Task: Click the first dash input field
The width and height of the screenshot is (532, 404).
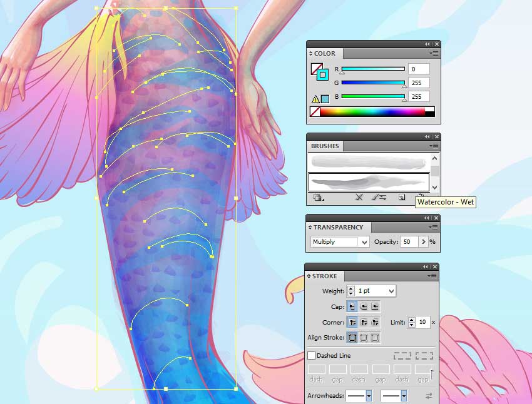Action: 316,370
